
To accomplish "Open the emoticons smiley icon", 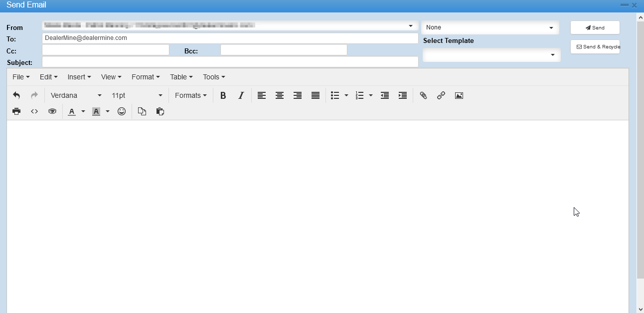I will (x=122, y=111).
